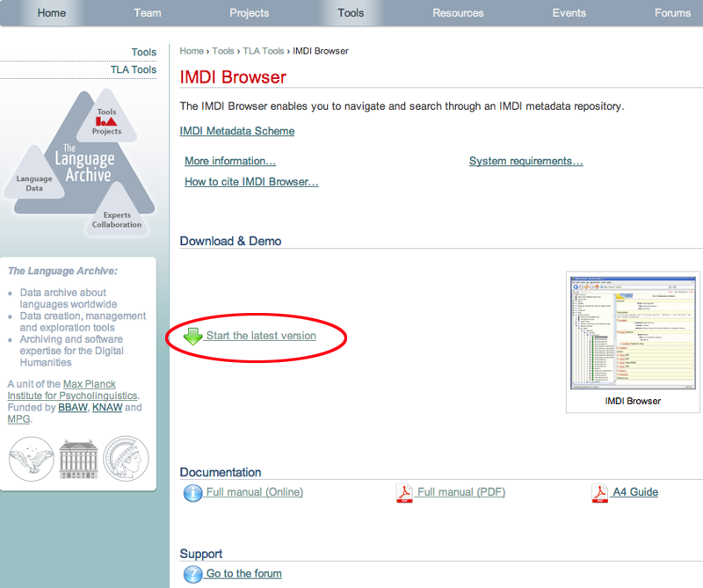Screen dimensions: 703x588
Task: Click the TLA Tools breadcrumb link
Action: (x=264, y=51)
